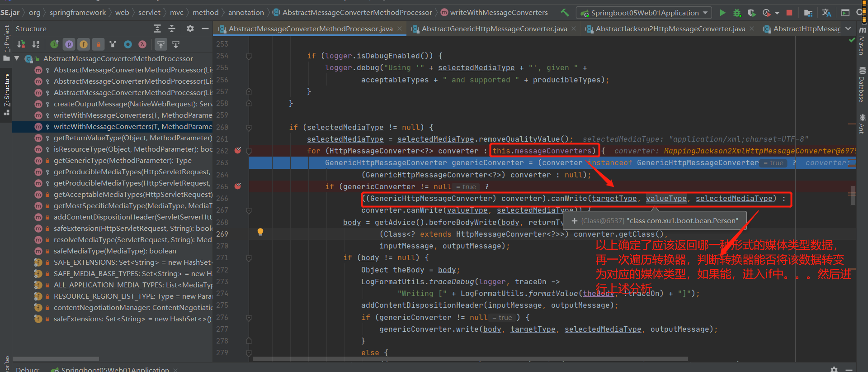Show hidden editor tabs dropdown chevron

coord(848,29)
